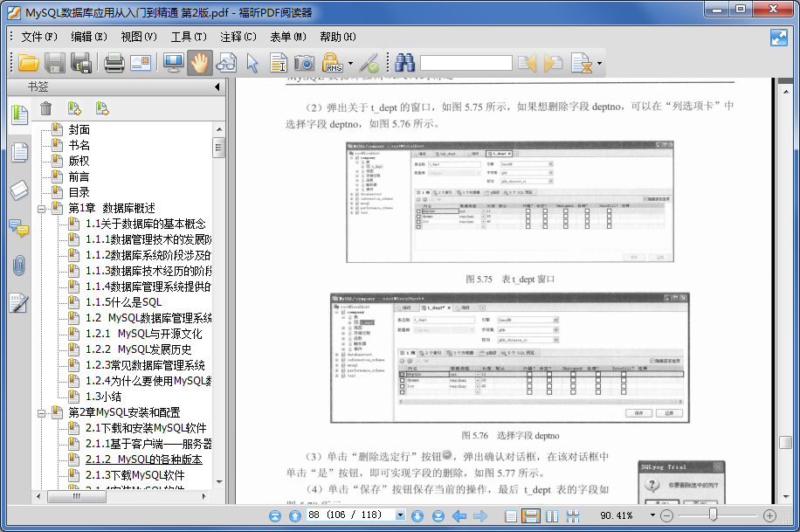The image size is (800, 532).
Task: Select the Hand tool
Action: click(199, 63)
